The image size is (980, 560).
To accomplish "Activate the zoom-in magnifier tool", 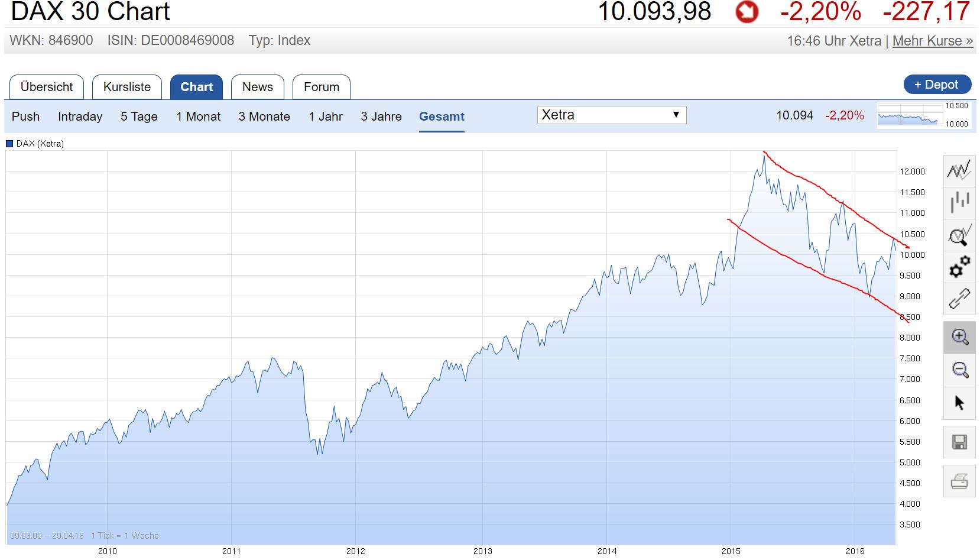I will tap(959, 337).
